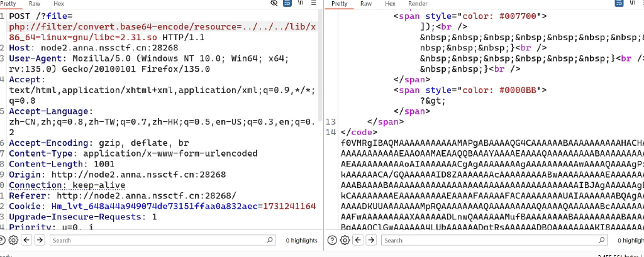Focus the response pane Search field

494,240
